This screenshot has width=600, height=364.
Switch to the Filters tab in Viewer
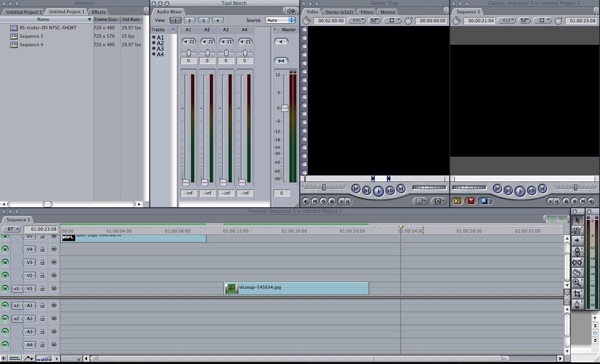[x=367, y=12]
